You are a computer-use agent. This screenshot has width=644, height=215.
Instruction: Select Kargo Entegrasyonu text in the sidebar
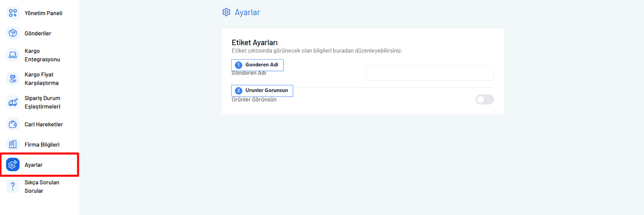[x=42, y=55]
